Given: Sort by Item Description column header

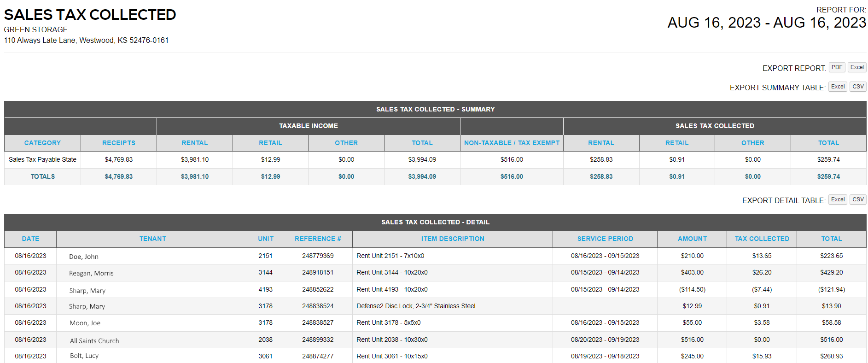Looking at the screenshot, I should click(453, 239).
